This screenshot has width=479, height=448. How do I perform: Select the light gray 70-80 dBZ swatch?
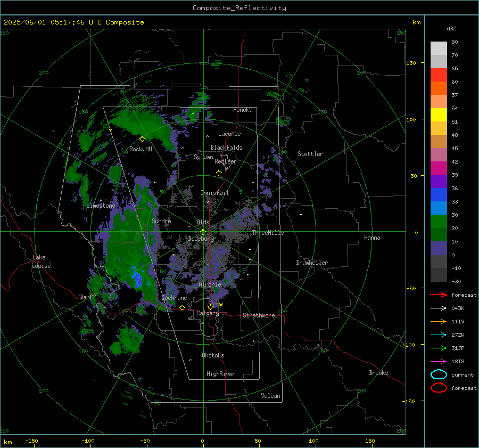[439, 48]
